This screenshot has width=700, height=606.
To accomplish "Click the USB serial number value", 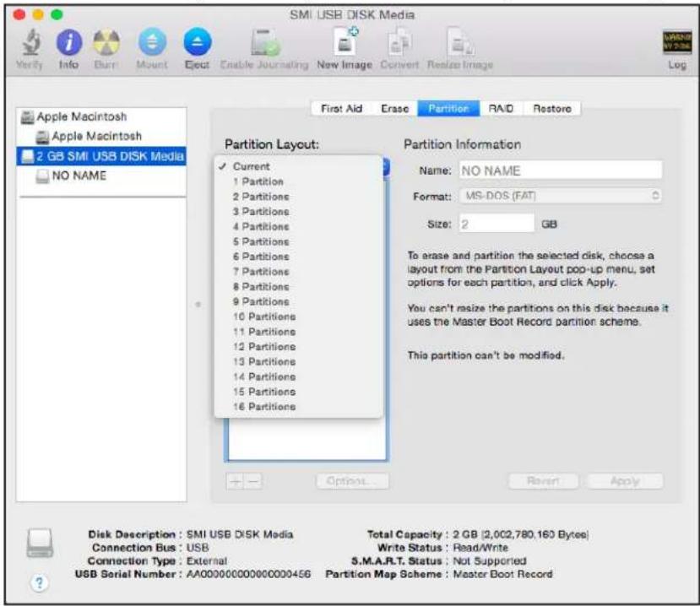I will pos(248,574).
